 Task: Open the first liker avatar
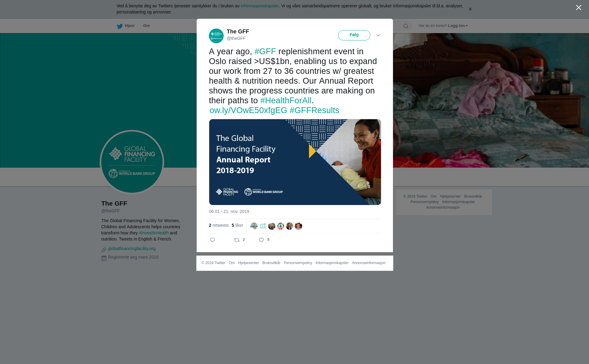[x=254, y=226]
